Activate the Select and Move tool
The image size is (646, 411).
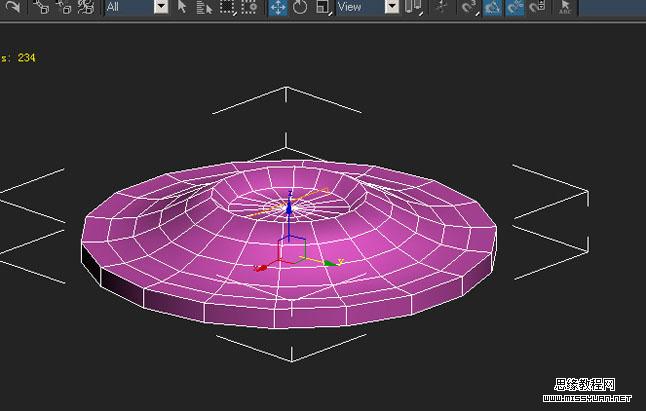pyautogui.click(x=278, y=7)
